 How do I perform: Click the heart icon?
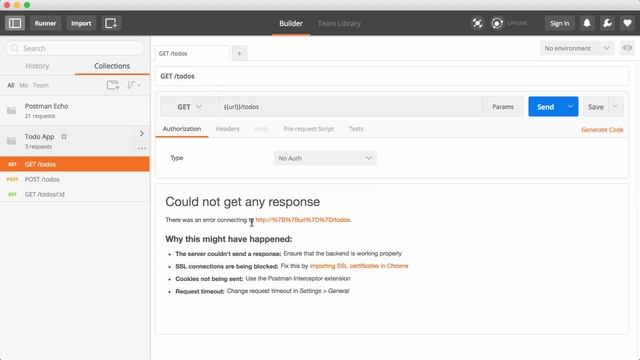(627, 23)
